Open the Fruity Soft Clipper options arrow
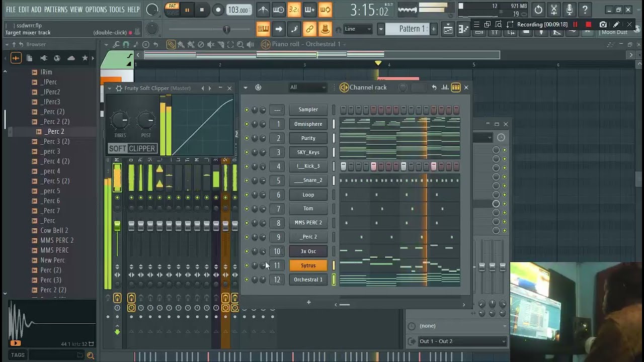 coord(110,88)
